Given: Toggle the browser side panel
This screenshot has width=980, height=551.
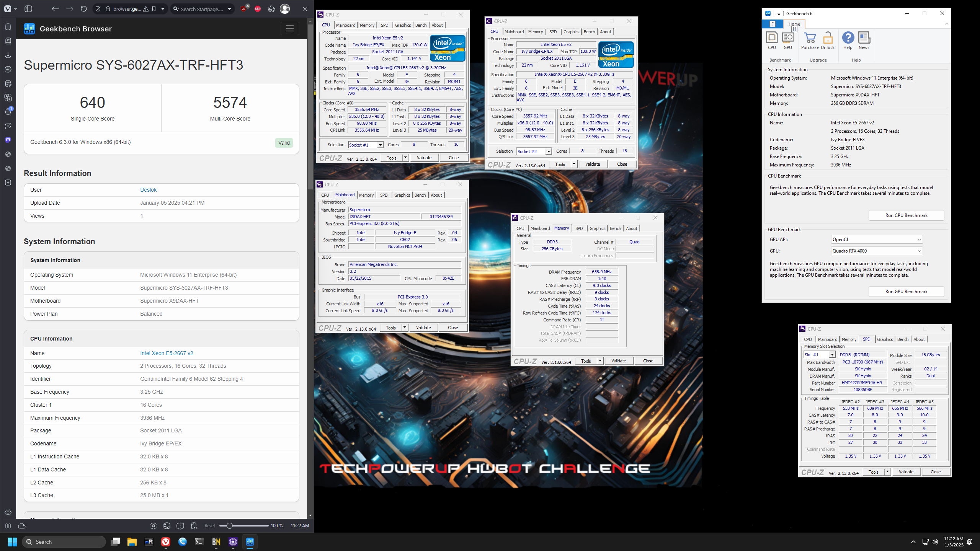Looking at the screenshot, I should coord(28,9).
